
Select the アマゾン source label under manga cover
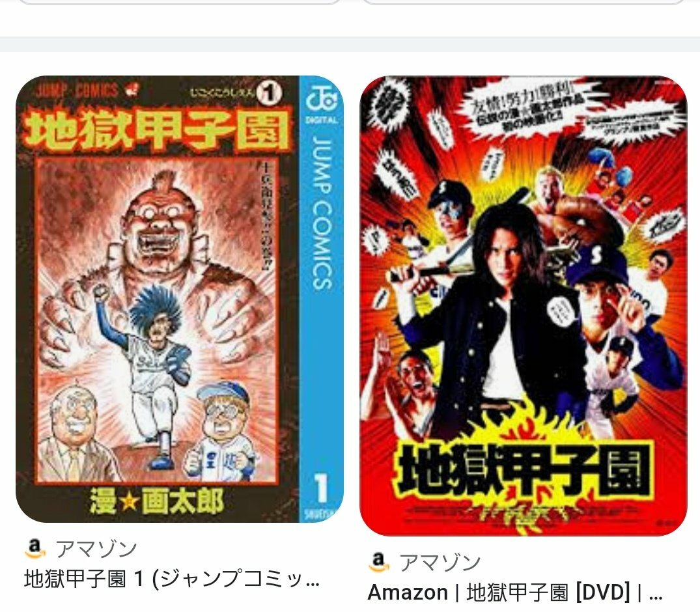[x=96, y=549]
